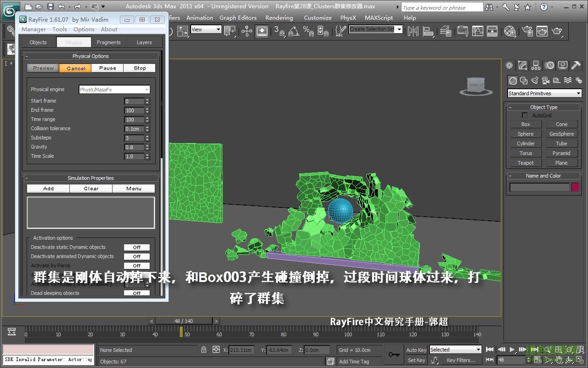Switch to the Fragments tab in RayFire
Screen dimensions: 588x368
tap(109, 42)
